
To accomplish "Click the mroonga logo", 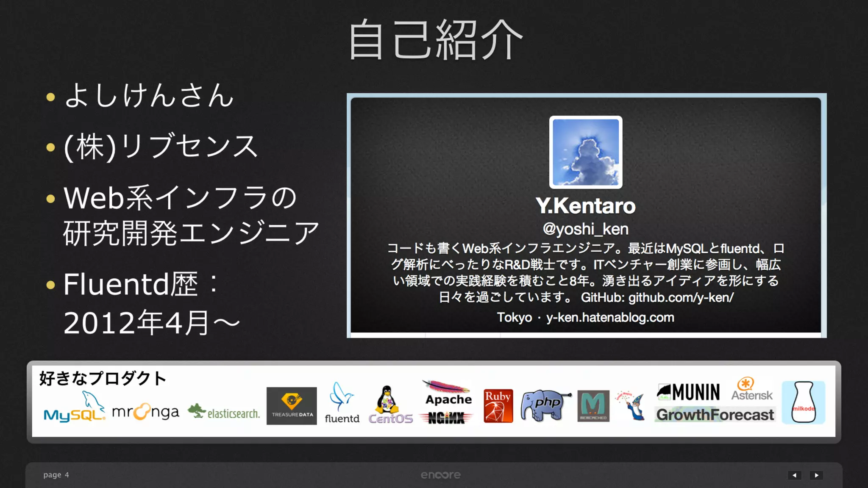I will coord(145,411).
